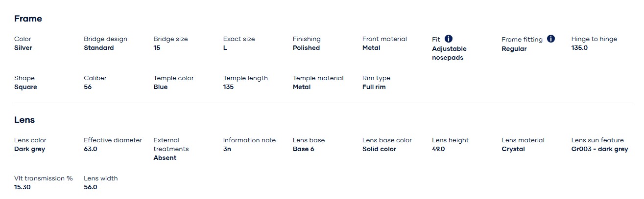The image size is (644, 199).
Task: Select the Lens width 56.0 value
Action: tap(91, 187)
